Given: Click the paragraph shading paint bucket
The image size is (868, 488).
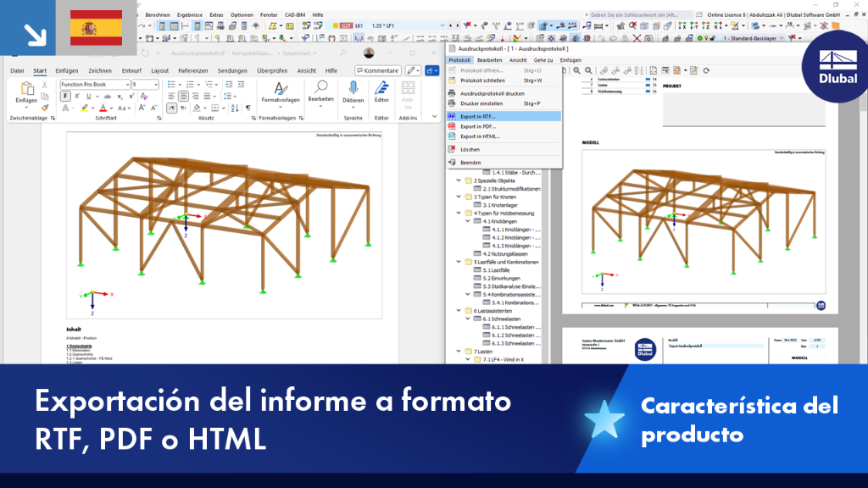Looking at the screenshot, I should [197, 108].
